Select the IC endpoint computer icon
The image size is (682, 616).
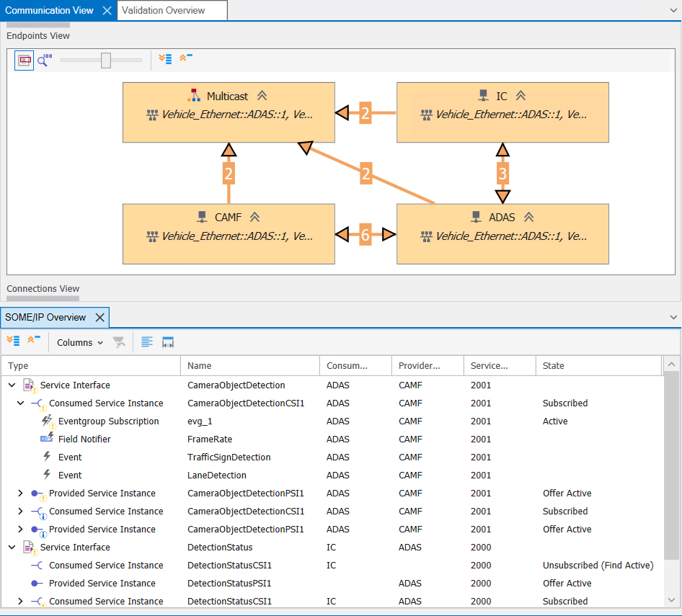[483, 95]
